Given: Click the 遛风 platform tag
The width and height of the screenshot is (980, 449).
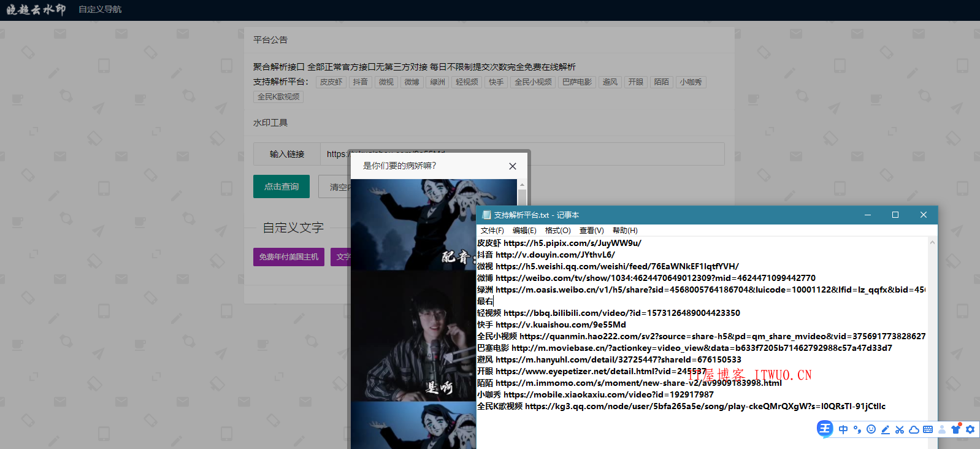Looking at the screenshot, I should [610, 82].
